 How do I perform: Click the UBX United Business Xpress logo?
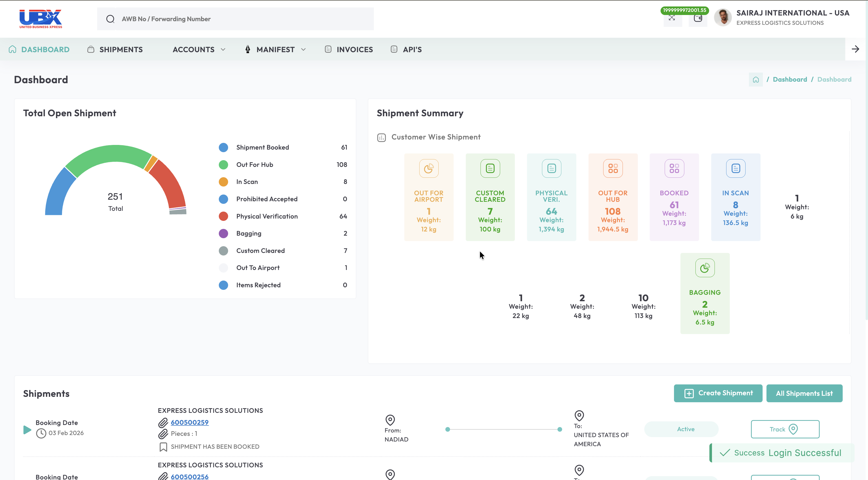click(41, 19)
